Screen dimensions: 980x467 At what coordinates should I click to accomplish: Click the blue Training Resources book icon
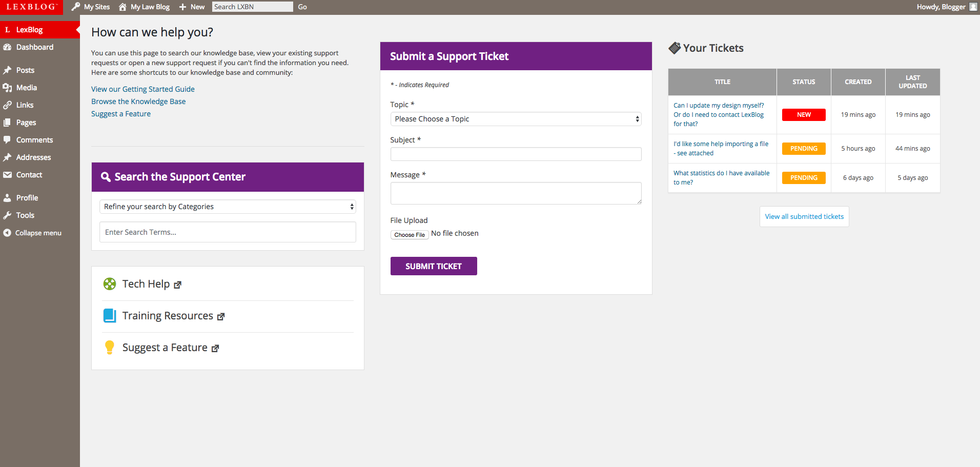pos(110,316)
